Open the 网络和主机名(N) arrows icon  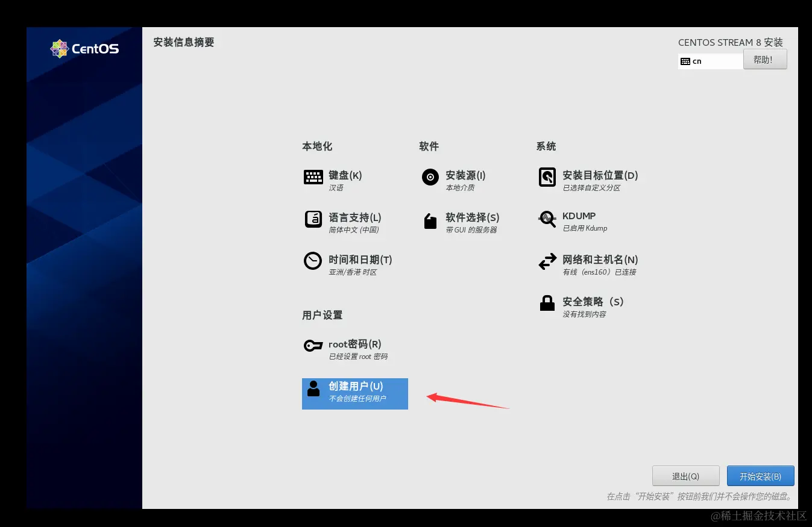[547, 261]
